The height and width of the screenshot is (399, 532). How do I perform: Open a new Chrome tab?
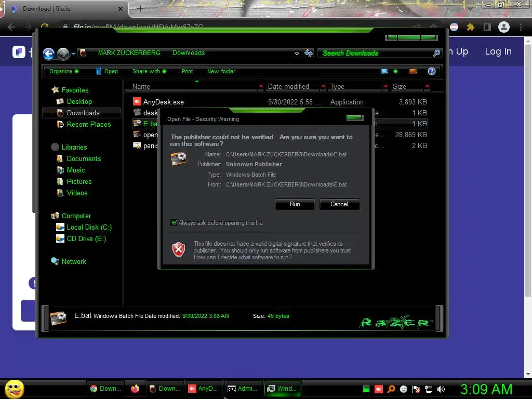click(140, 9)
